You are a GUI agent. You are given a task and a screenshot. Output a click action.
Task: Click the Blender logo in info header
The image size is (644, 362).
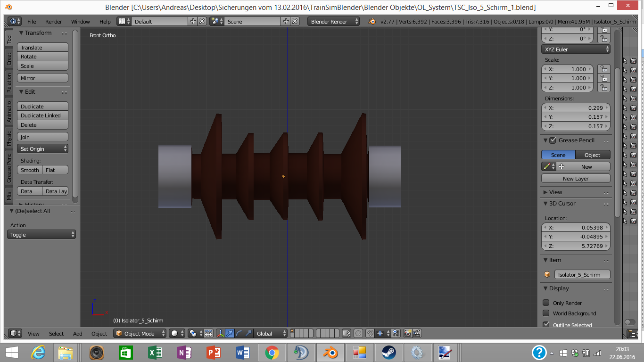(x=372, y=22)
